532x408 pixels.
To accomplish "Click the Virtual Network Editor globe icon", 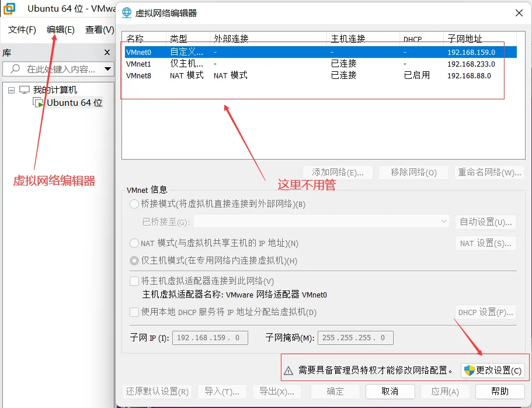I will 127,13.
